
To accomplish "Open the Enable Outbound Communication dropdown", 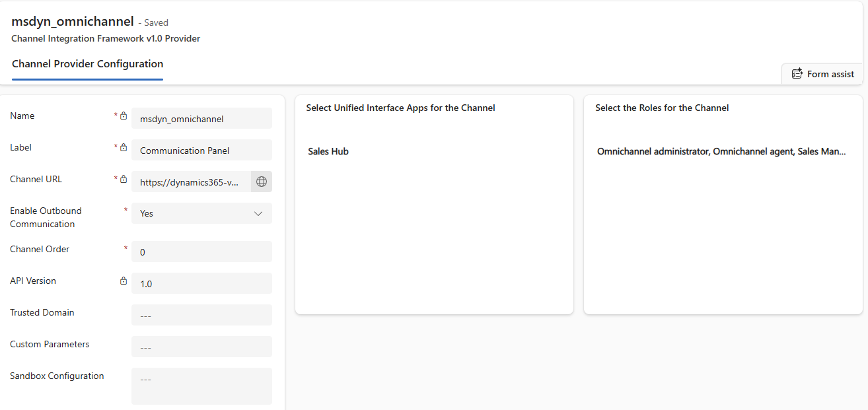I will pos(201,213).
